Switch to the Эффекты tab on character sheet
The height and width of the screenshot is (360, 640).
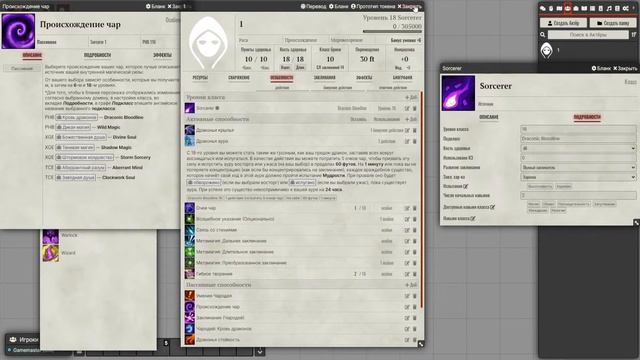[364, 78]
